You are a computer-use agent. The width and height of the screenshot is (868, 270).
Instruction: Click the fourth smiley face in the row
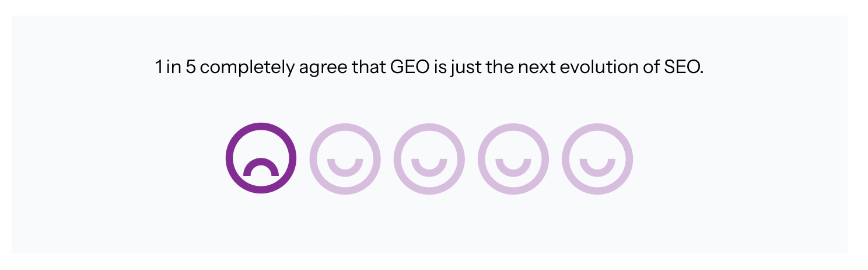pos(513,158)
